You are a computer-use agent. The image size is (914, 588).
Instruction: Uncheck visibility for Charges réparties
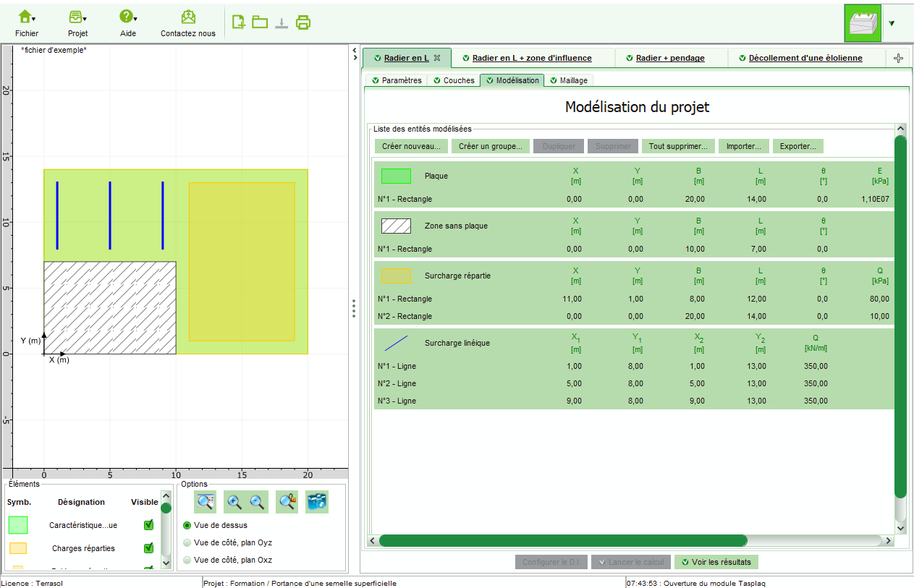(x=149, y=548)
